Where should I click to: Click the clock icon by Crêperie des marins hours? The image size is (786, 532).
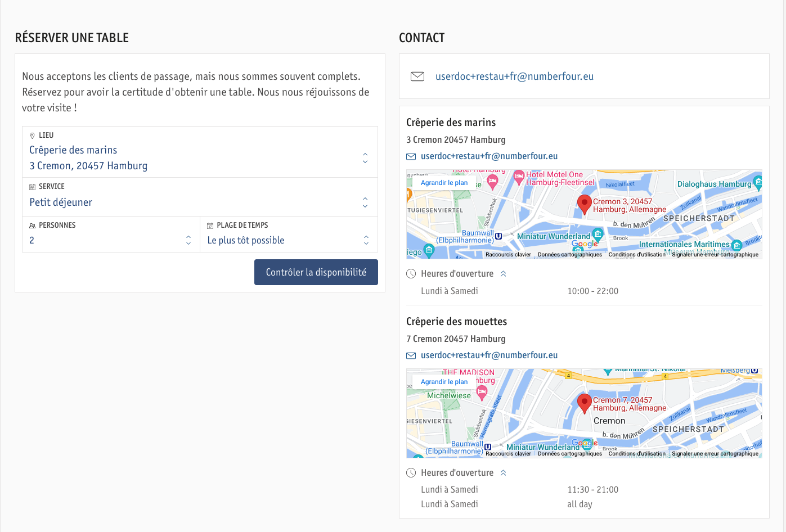(411, 274)
